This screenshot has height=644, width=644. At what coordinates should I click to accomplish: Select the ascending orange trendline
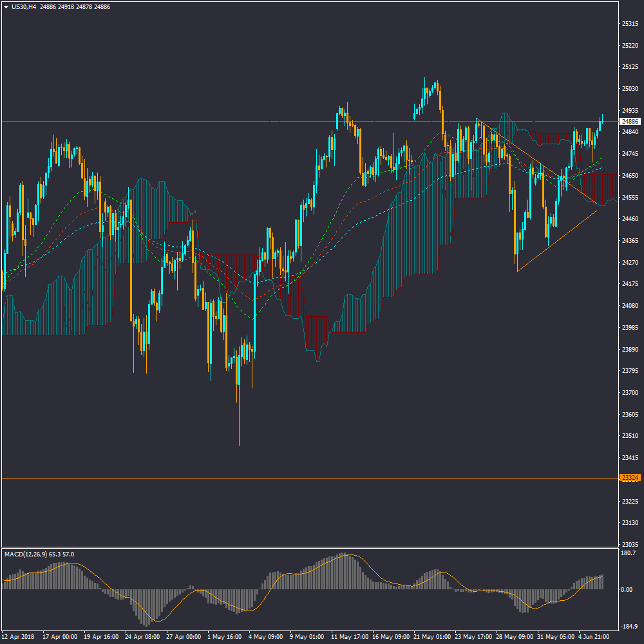tap(557, 241)
